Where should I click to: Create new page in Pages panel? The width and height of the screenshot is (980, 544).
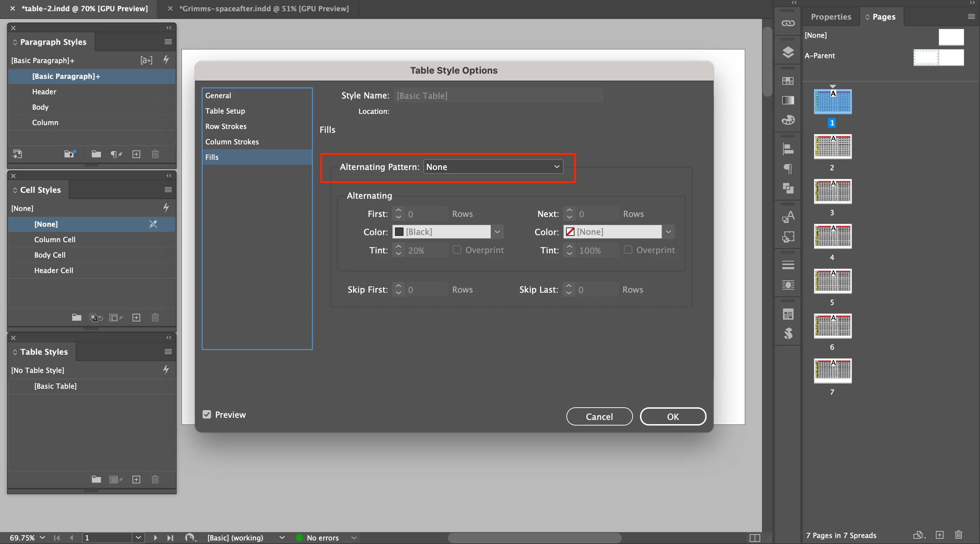pos(939,535)
